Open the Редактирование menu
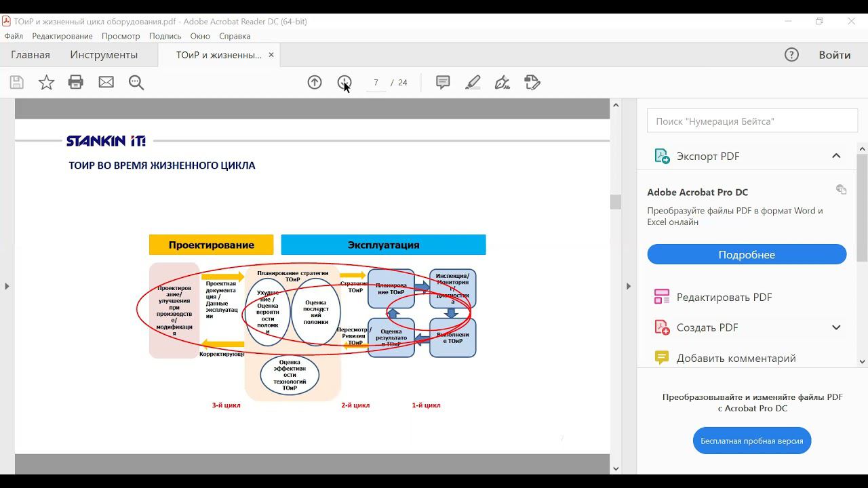The height and width of the screenshot is (488, 868). coord(62,36)
